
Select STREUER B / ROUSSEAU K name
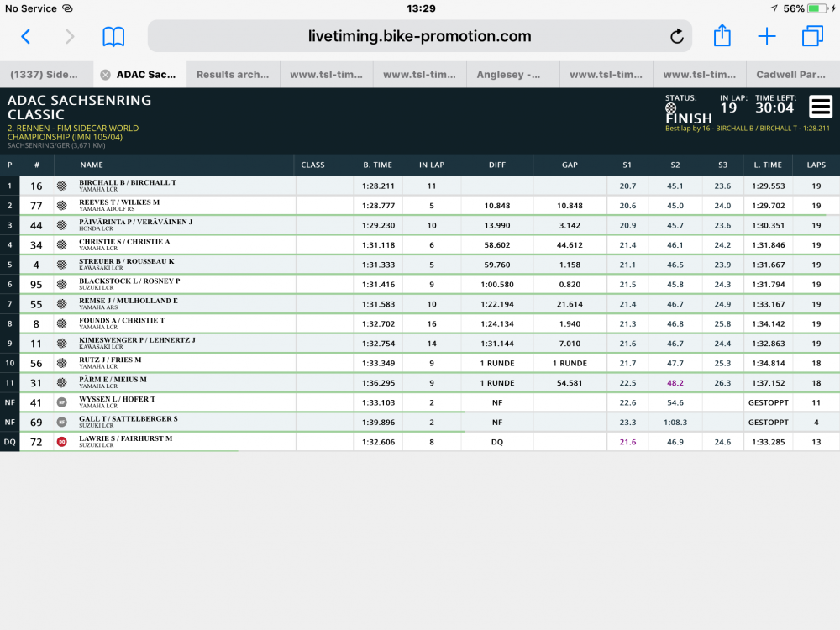click(x=127, y=261)
